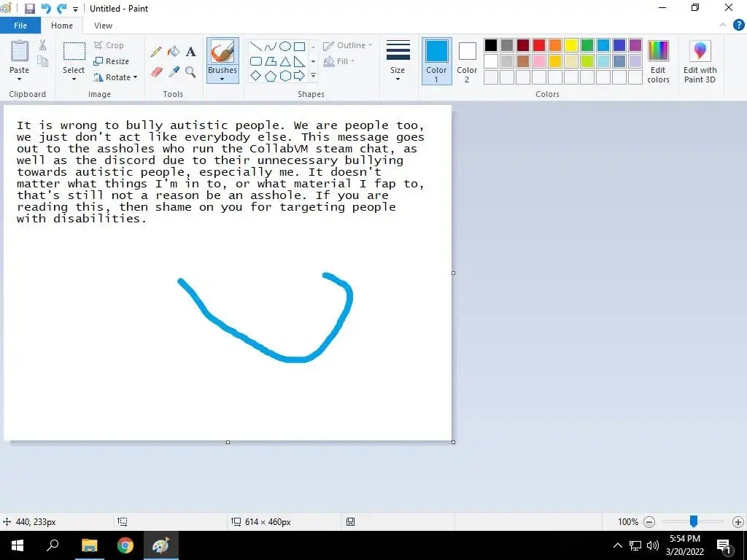Choose the Diamond shape
This screenshot has height=560, width=747.
[x=256, y=76]
